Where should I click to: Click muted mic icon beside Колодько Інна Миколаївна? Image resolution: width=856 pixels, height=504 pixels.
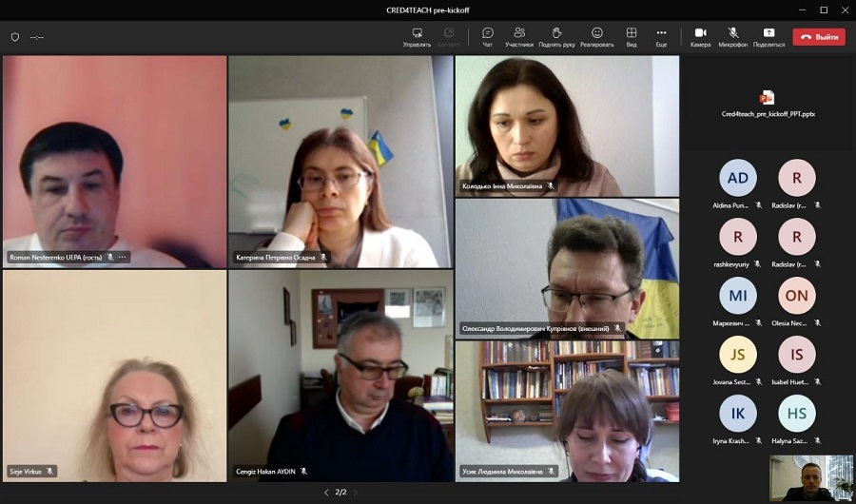click(551, 186)
